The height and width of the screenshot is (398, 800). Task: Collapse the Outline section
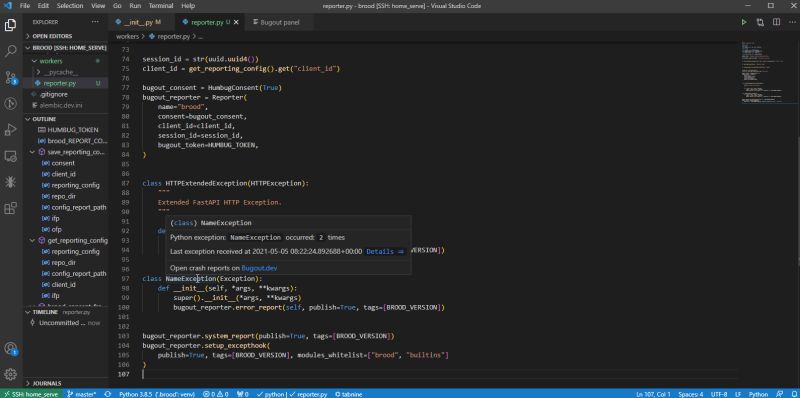[65, 119]
